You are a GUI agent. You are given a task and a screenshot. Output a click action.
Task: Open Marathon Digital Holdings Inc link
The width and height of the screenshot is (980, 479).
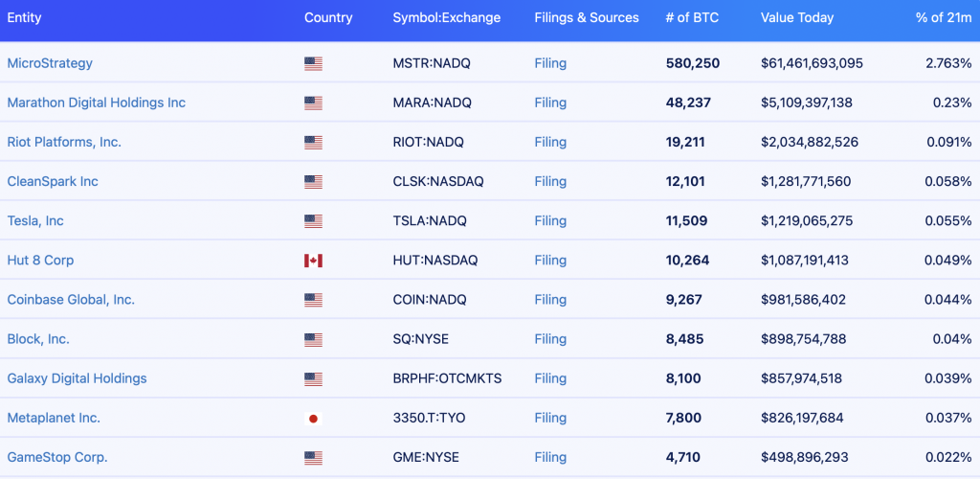(97, 103)
